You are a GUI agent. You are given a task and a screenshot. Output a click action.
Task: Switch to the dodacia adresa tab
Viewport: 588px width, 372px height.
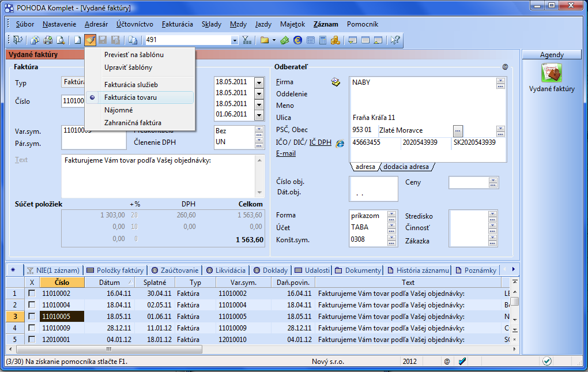pyautogui.click(x=406, y=167)
